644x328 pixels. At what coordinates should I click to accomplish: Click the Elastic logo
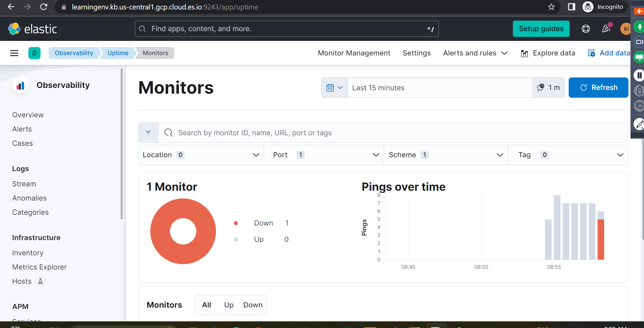pyautogui.click(x=33, y=29)
